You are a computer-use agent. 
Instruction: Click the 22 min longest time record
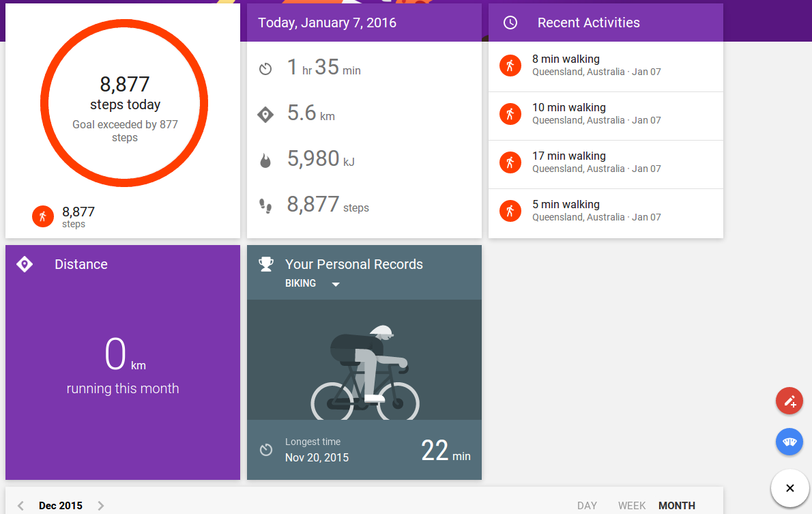446,451
